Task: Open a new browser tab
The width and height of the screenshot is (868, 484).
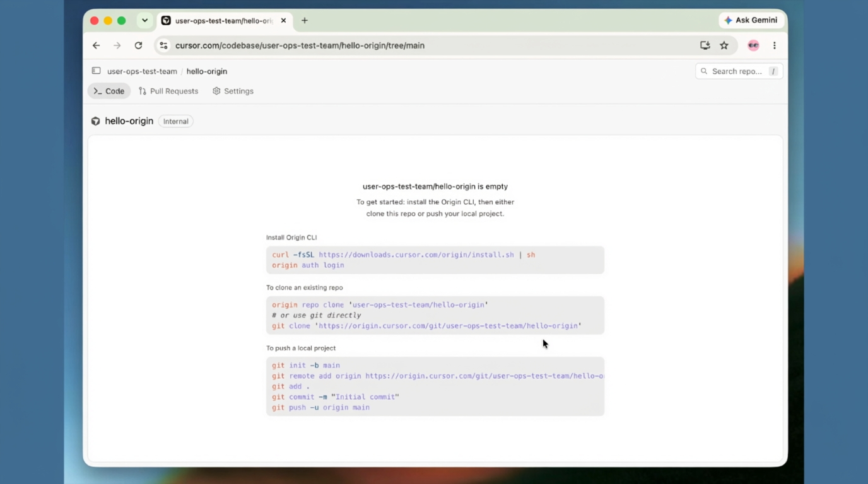Action: pyautogui.click(x=305, y=20)
